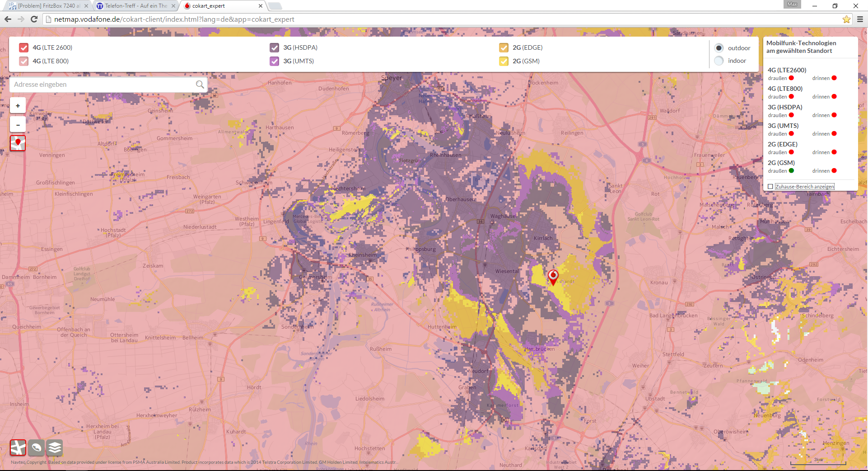This screenshot has width=868, height=471.
Task: Open the map layers stack icon
Action: pyautogui.click(x=54, y=447)
